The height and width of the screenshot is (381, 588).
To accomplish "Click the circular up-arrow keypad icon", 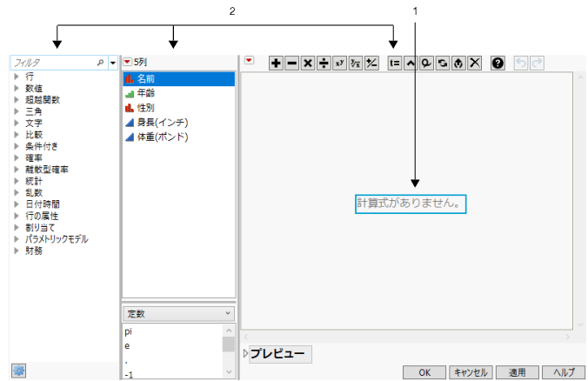I will click(x=458, y=63).
